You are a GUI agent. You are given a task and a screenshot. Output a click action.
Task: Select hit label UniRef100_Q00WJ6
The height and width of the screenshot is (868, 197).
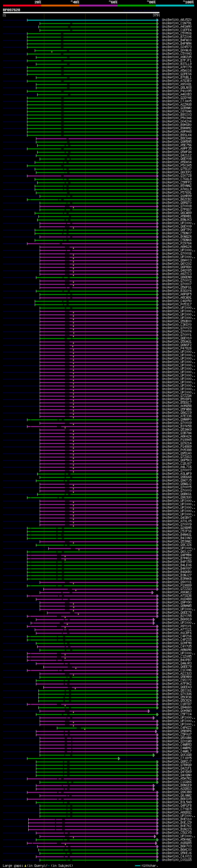click(176, 50)
